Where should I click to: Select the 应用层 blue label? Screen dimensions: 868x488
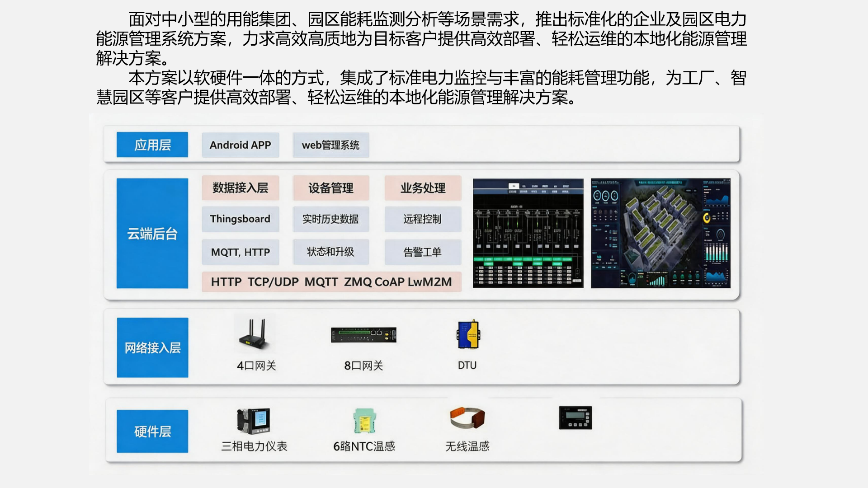(152, 145)
